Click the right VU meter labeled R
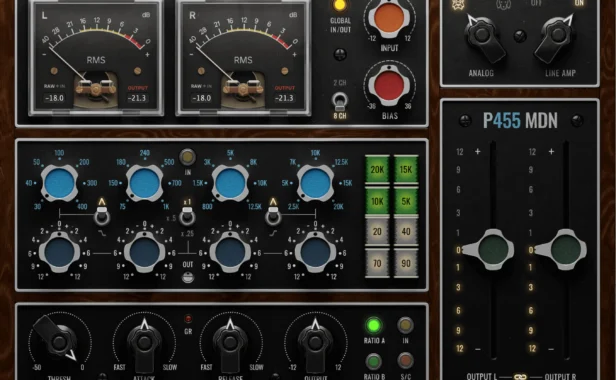The width and height of the screenshot is (616, 380). (x=243, y=59)
